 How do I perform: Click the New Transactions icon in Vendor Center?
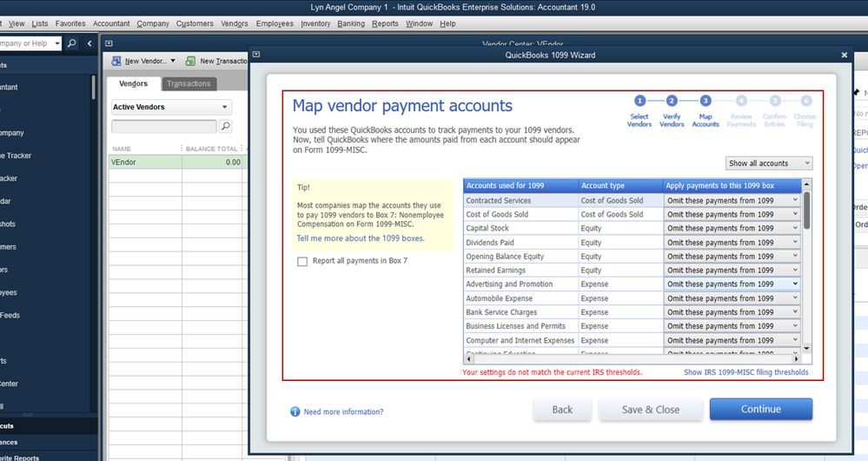[190, 61]
